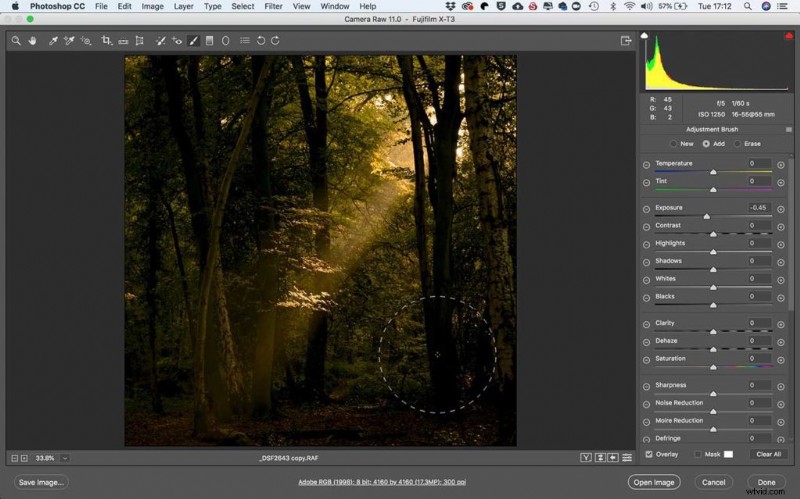Select the Red Eye Removal tool
The height and width of the screenshot is (499, 800).
pyautogui.click(x=177, y=40)
